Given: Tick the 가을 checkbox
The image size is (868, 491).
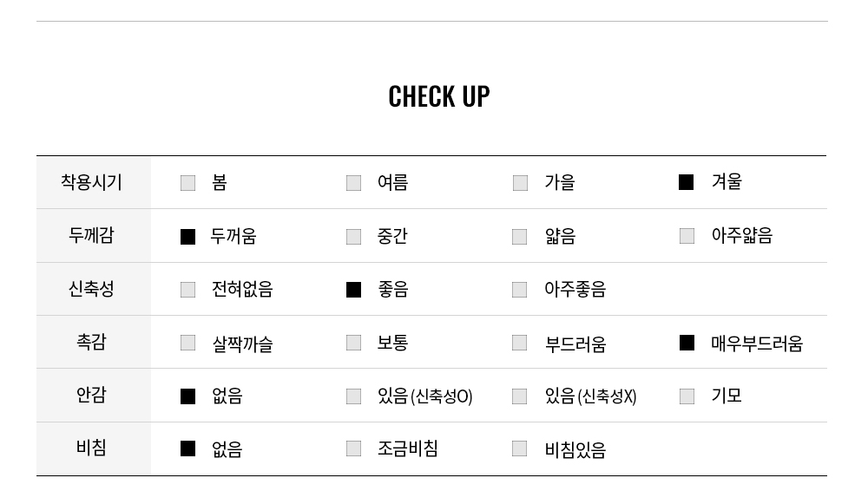Looking at the screenshot, I should tap(520, 183).
